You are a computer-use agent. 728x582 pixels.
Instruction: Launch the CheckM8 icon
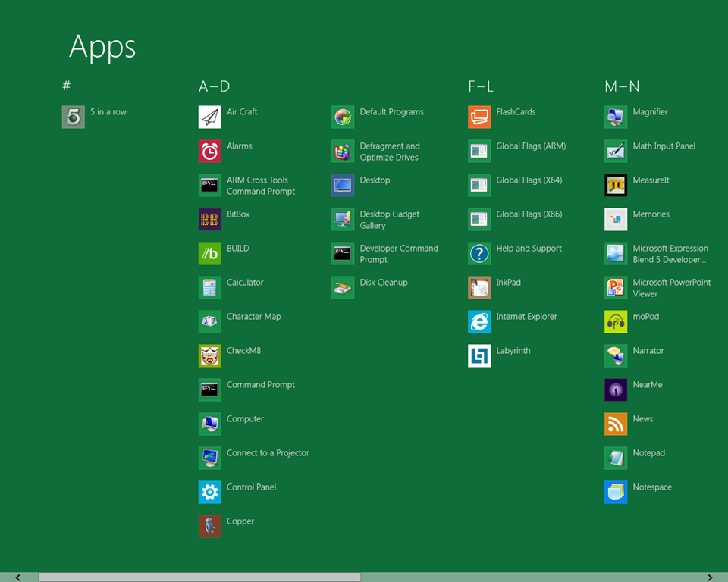pyautogui.click(x=210, y=355)
